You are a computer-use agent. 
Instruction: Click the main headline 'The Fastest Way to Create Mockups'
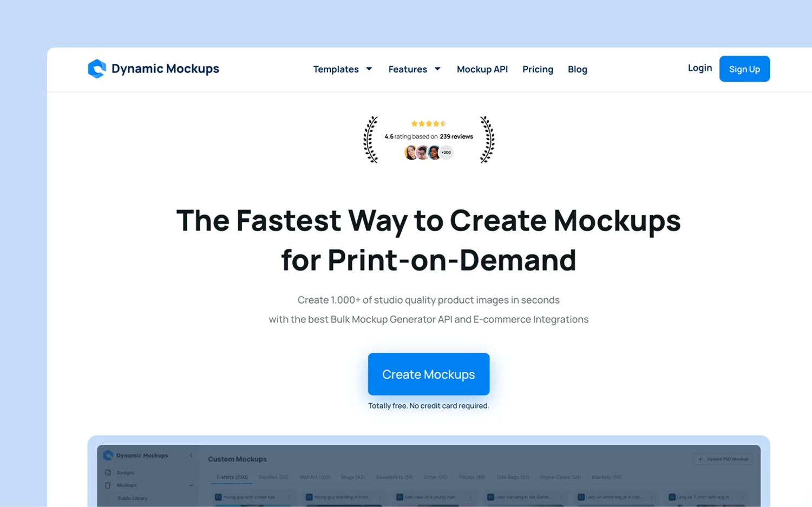[x=428, y=221]
